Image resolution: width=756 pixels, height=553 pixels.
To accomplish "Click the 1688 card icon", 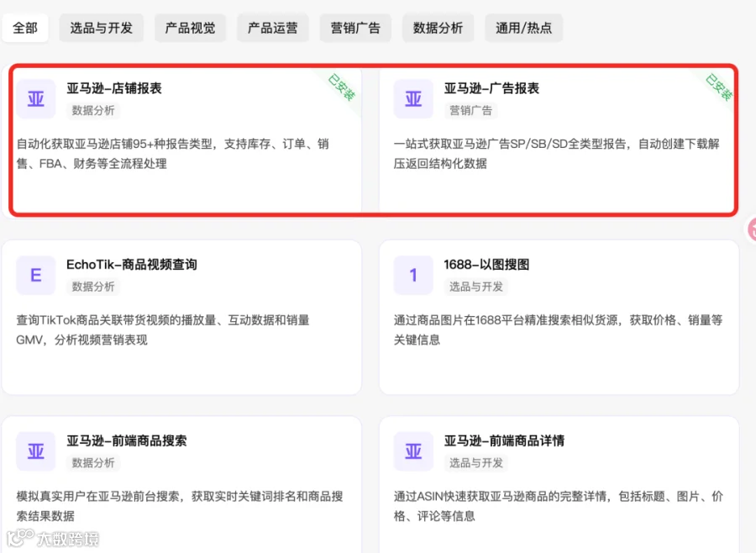I will 413,275.
